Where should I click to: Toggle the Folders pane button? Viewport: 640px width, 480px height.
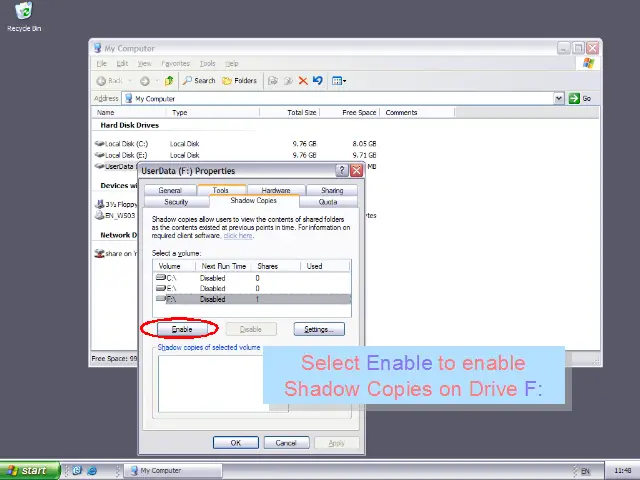pos(239,80)
